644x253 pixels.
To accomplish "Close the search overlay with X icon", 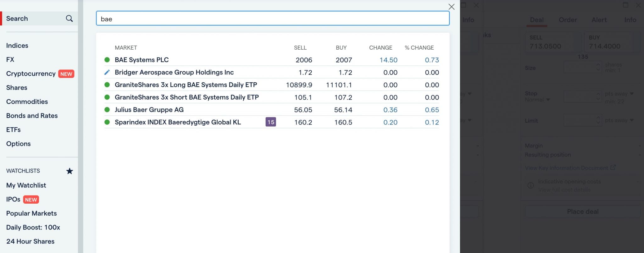I will click(451, 7).
